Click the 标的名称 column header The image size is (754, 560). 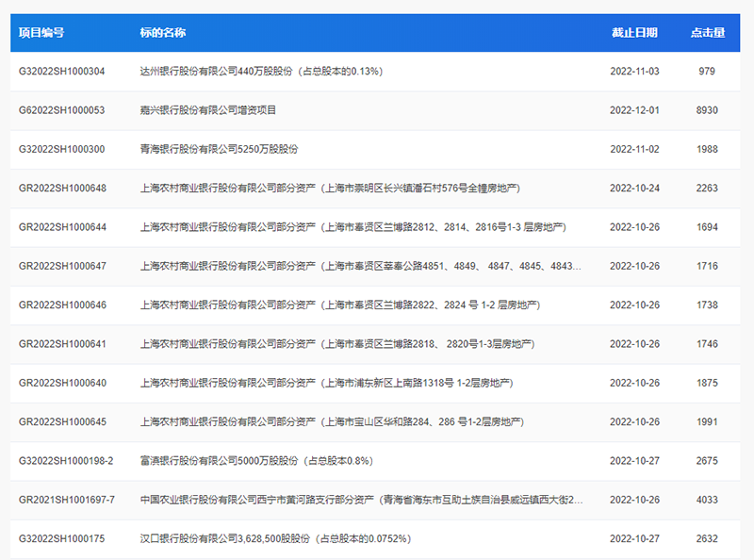pos(162,33)
